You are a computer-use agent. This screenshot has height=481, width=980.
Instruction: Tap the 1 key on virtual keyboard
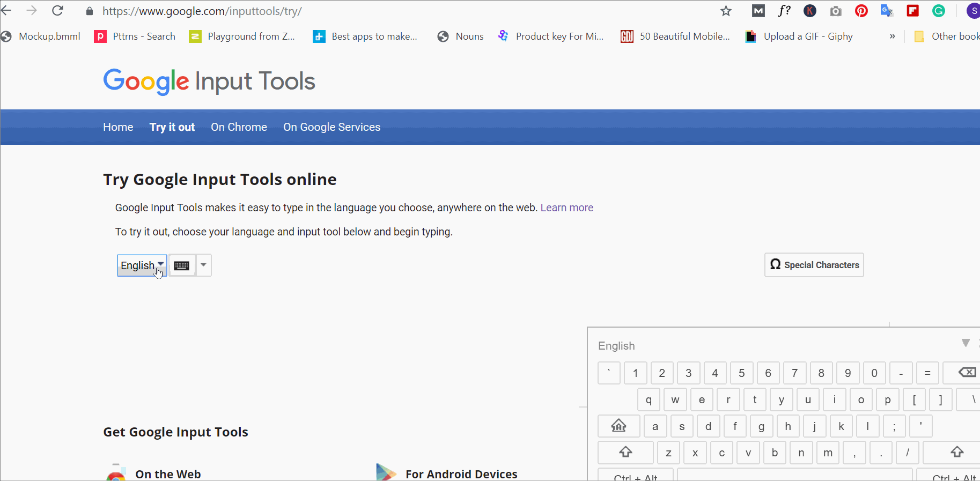click(x=636, y=373)
